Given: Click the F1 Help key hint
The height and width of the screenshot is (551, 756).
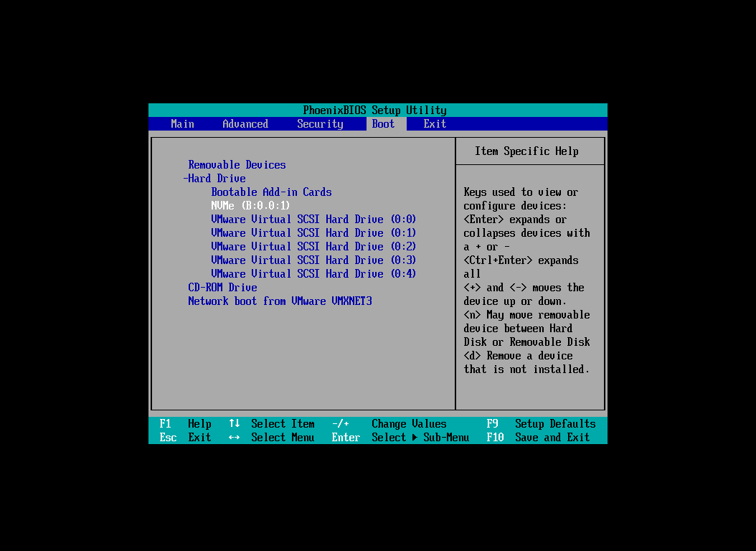Looking at the screenshot, I should pyautogui.click(x=186, y=424).
